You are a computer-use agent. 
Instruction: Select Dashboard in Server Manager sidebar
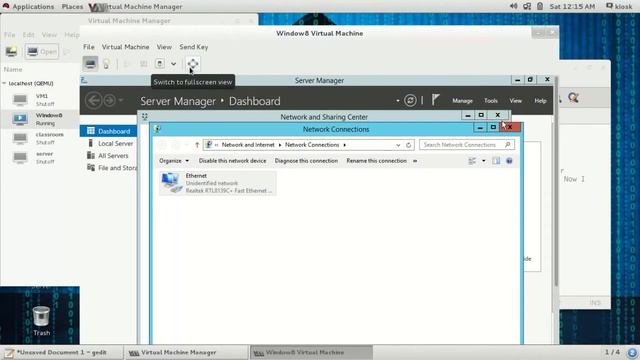point(109,131)
